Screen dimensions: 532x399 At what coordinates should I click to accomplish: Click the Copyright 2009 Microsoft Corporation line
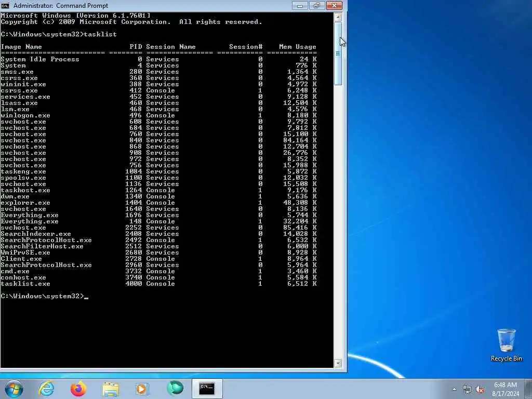pyautogui.click(x=131, y=22)
